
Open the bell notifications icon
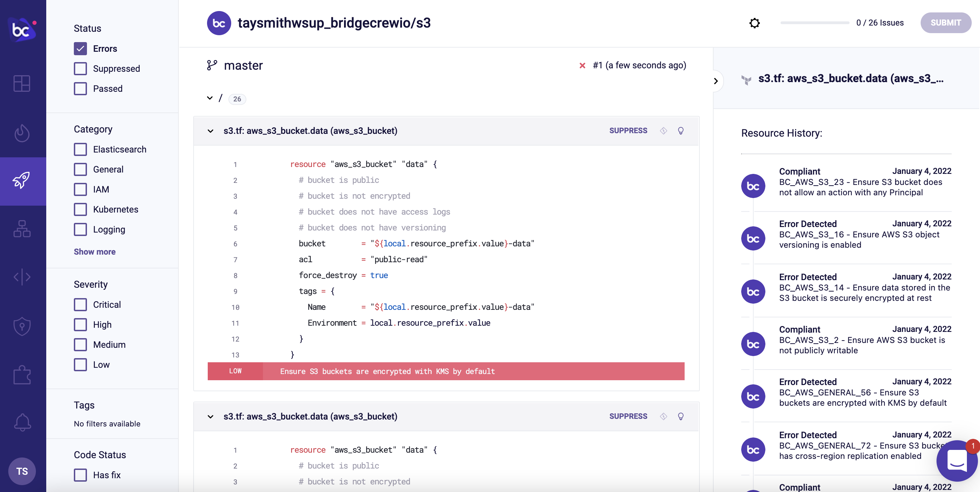coord(22,422)
